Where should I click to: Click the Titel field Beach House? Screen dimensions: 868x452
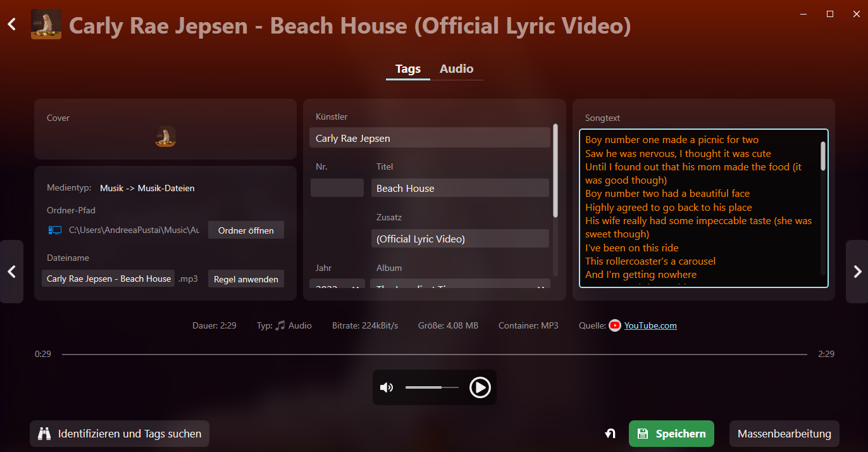pos(460,188)
